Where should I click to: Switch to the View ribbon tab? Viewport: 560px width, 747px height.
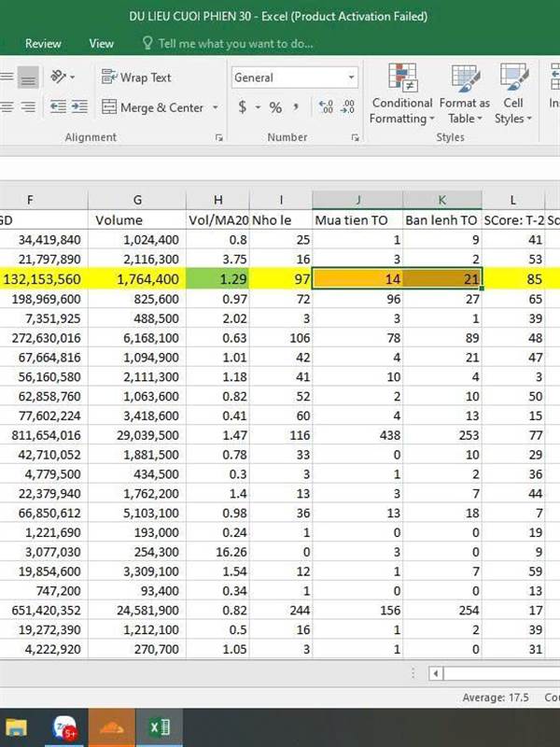click(x=101, y=43)
